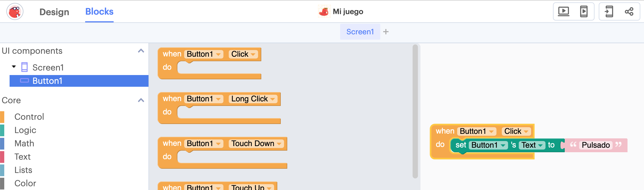Click the Math category color swatch

point(2,143)
